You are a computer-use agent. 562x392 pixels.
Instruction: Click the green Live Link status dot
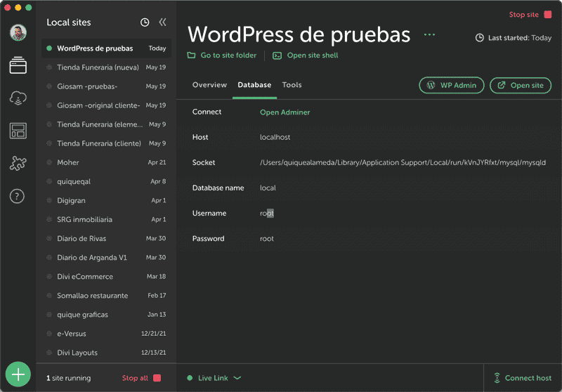[190, 378]
